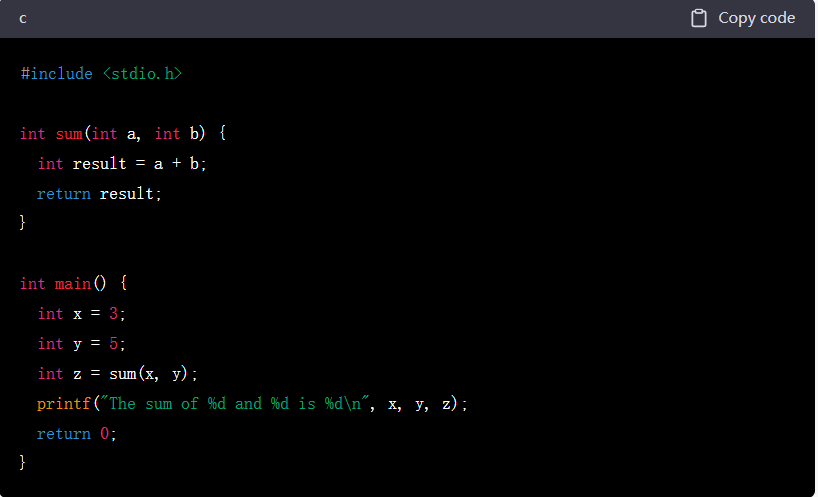Click the "int y = 5;" line
The height and width of the screenshot is (497, 818).
click(x=81, y=344)
